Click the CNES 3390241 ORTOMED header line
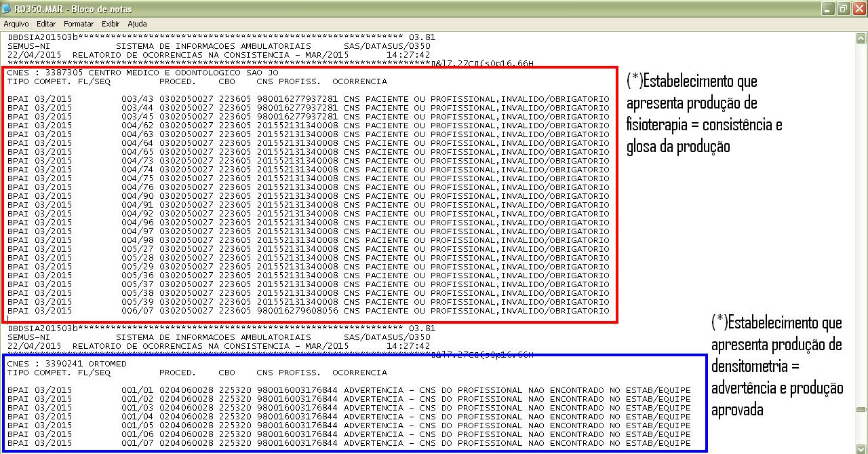 pyautogui.click(x=66, y=364)
